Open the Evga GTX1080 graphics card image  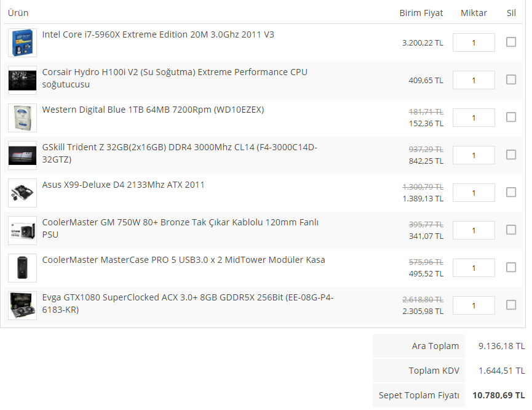(x=23, y=305)
